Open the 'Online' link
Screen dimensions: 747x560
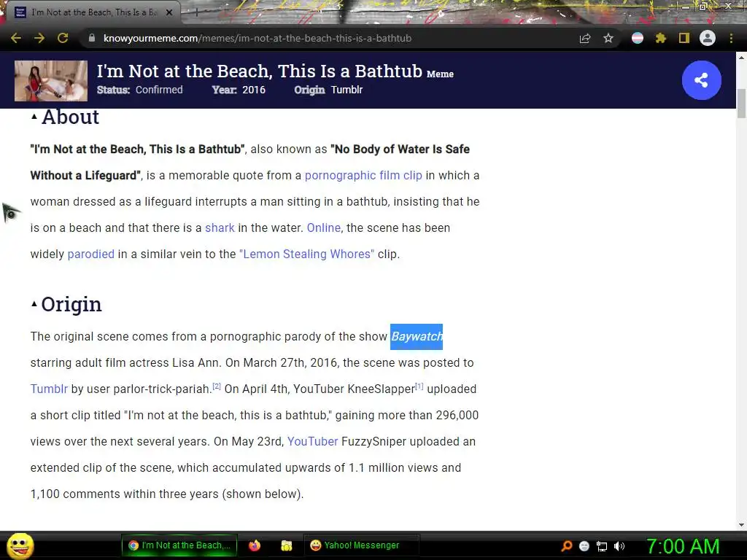pyautogui.click(x=323, y=227)
